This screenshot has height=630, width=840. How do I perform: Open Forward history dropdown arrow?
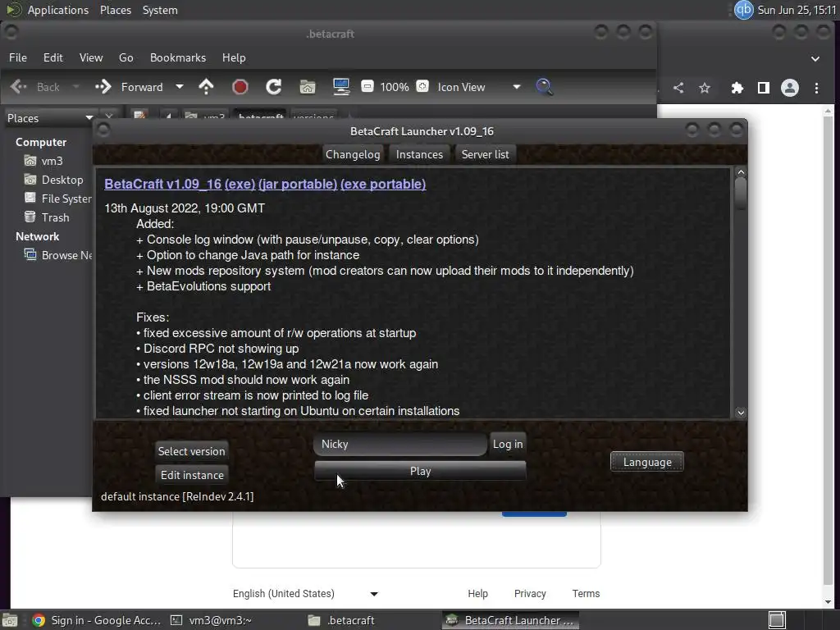tap(180, 87)
